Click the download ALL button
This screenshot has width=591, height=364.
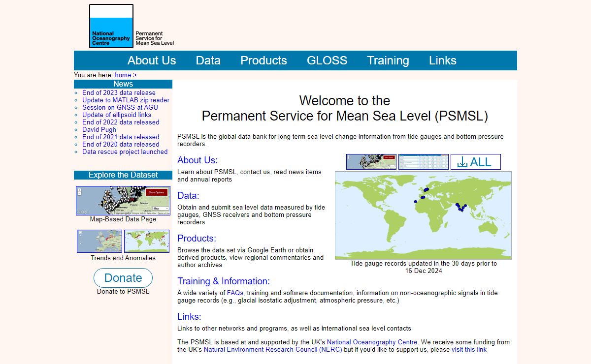click(476, 162)
